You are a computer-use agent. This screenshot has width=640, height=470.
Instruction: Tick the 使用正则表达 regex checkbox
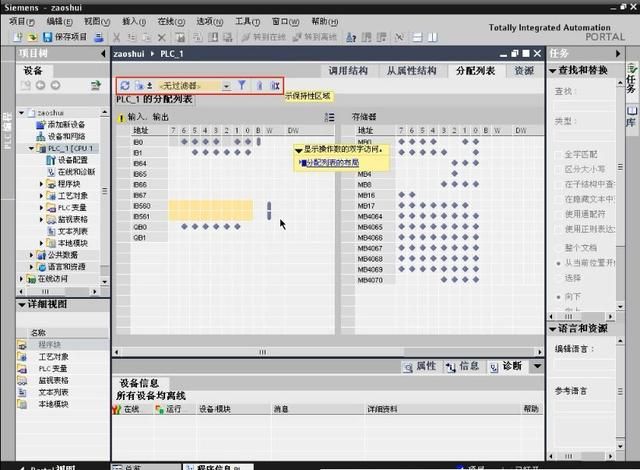click(x=558, y=229)
